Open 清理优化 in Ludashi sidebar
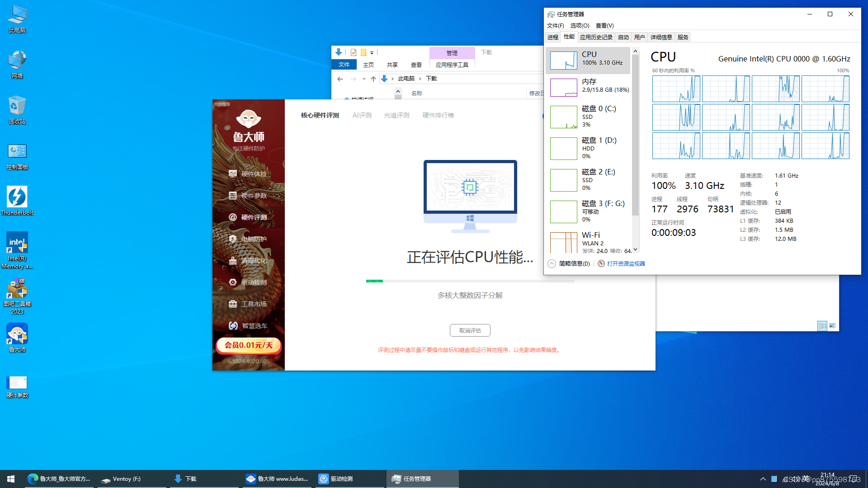The height and width of the screenshot is (488, 868). pos(248,261)
